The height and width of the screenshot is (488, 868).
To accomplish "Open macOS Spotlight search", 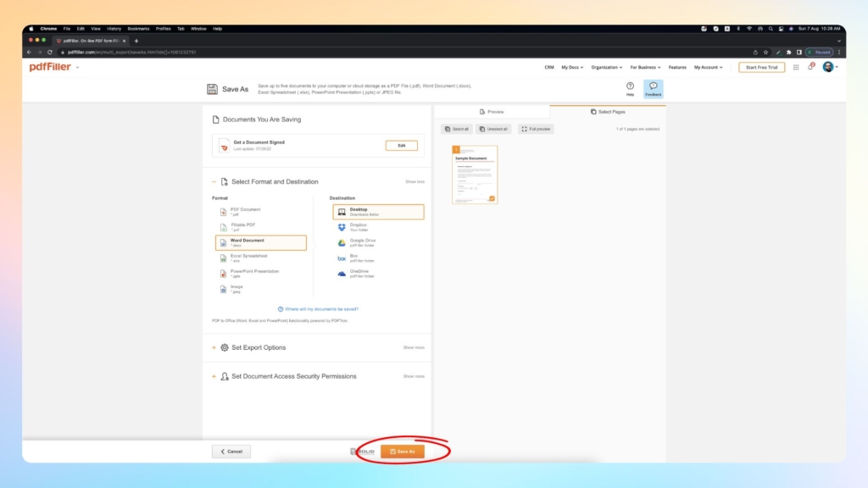I will click(x=771, y=29).
